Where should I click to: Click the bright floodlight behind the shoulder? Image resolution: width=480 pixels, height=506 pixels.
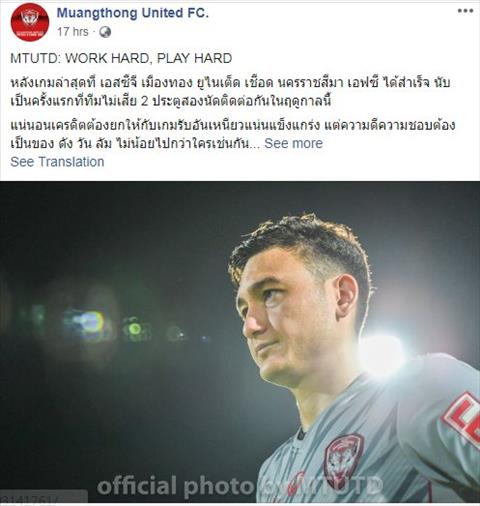tap(382, 355)
